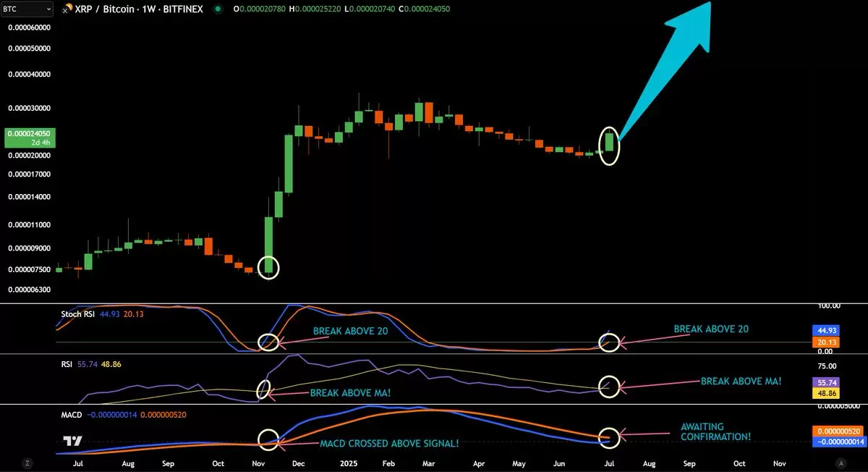This screenshot has height=472, width=868.
Task: Click the MACD CROSSED ABOVE SIGNAL! annotation
Action: (x=389, y=443)
